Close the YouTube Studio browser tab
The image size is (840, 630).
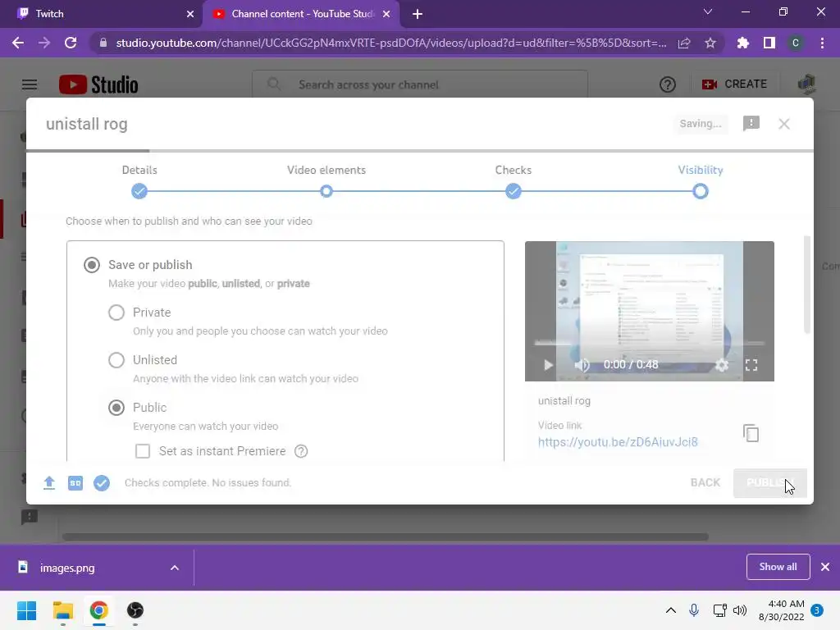386,14
